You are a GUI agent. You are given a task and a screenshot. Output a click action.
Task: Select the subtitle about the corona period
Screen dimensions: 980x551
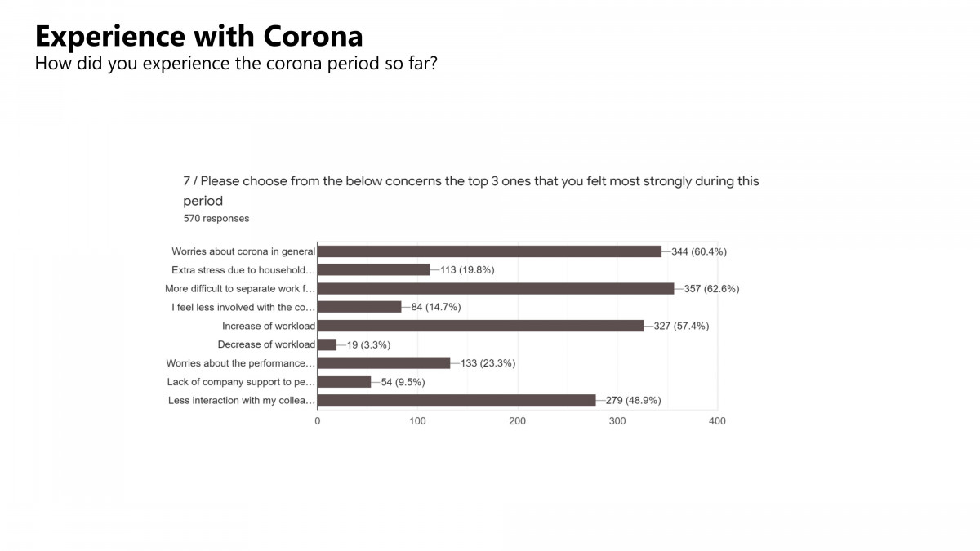coord(235,63)
